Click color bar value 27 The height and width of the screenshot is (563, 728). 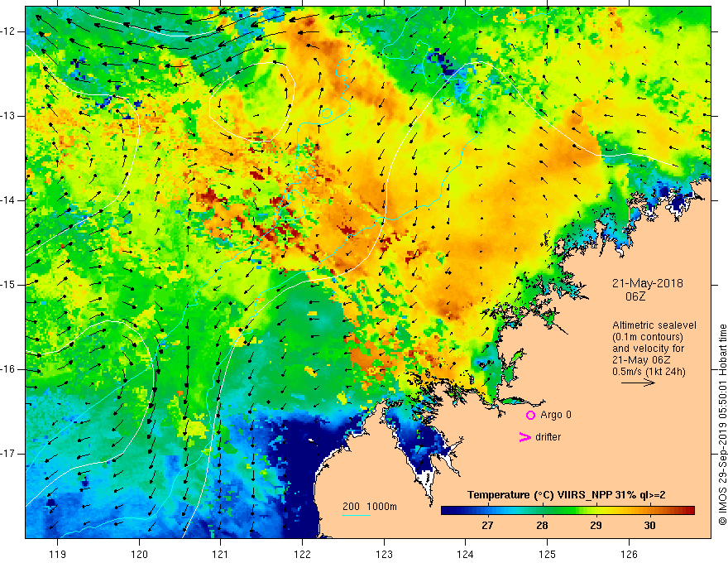tap(487, 526)
